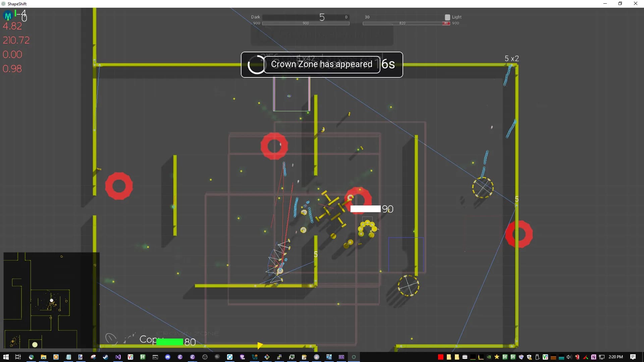Open Discord from the taskbar
This screenshot has height=362, width=644.
coord(168,357)
